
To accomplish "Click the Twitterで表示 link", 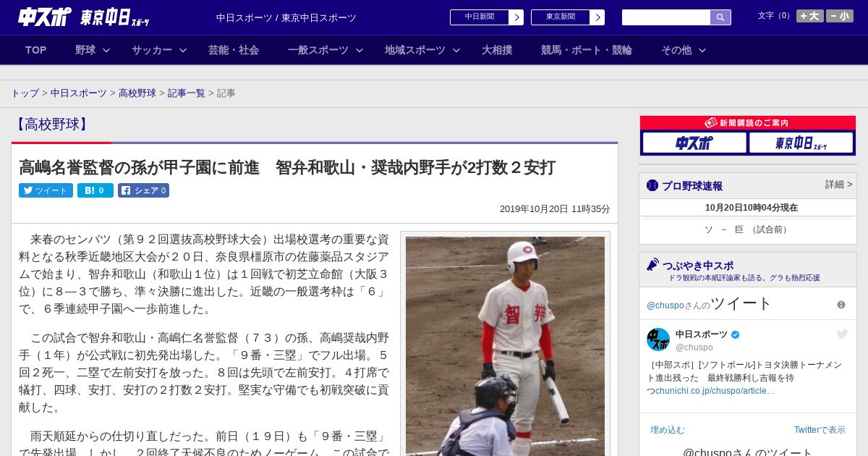I will click(x=820, y=430).
